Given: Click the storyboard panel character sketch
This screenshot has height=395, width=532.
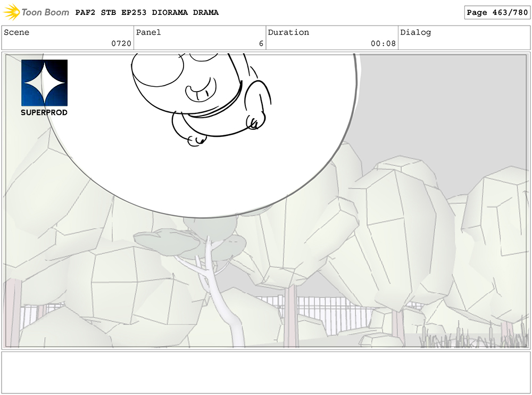Looking at the screenshot, I should [x=201, y=100].
